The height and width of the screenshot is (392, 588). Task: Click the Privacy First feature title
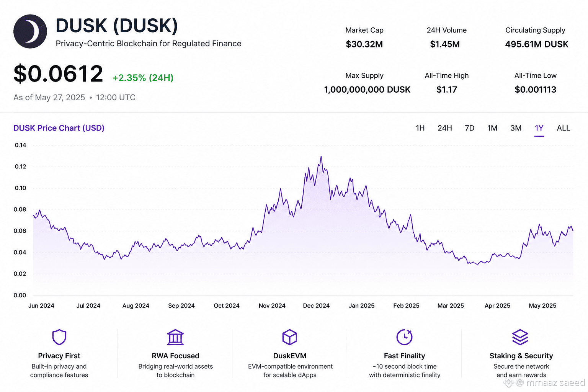(59, 356)
